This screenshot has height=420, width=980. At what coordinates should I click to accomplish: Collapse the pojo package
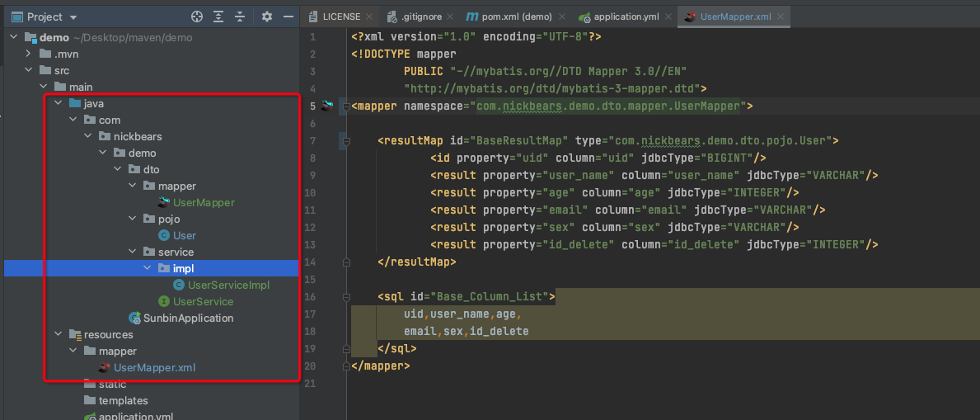[133, 219]
